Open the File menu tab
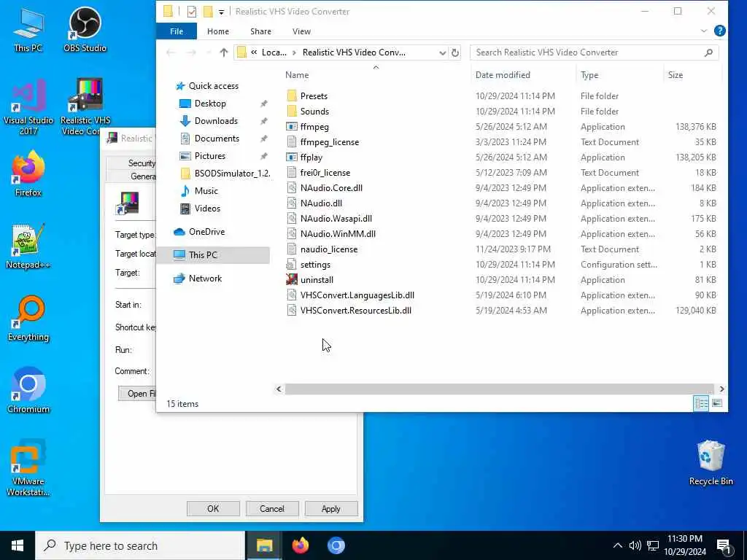Viewport: 747px width, 560px height. pyautogui.click(x=177, y=31)
